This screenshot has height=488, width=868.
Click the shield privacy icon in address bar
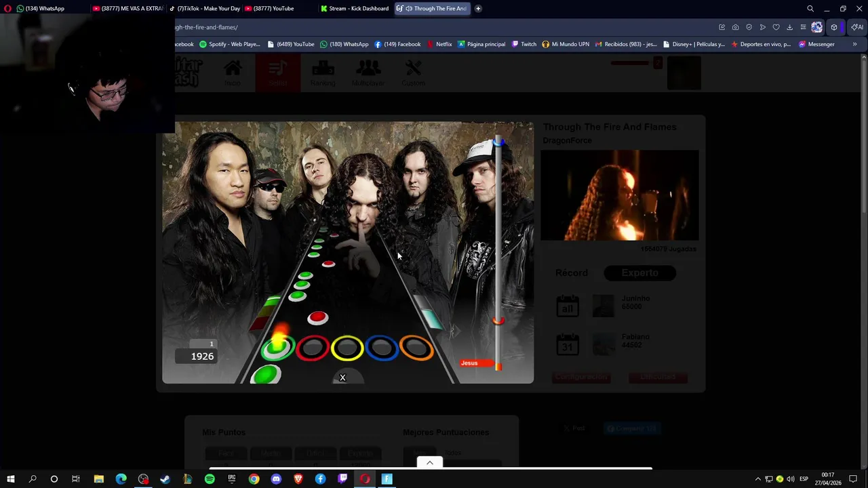(x=749, y=27)
